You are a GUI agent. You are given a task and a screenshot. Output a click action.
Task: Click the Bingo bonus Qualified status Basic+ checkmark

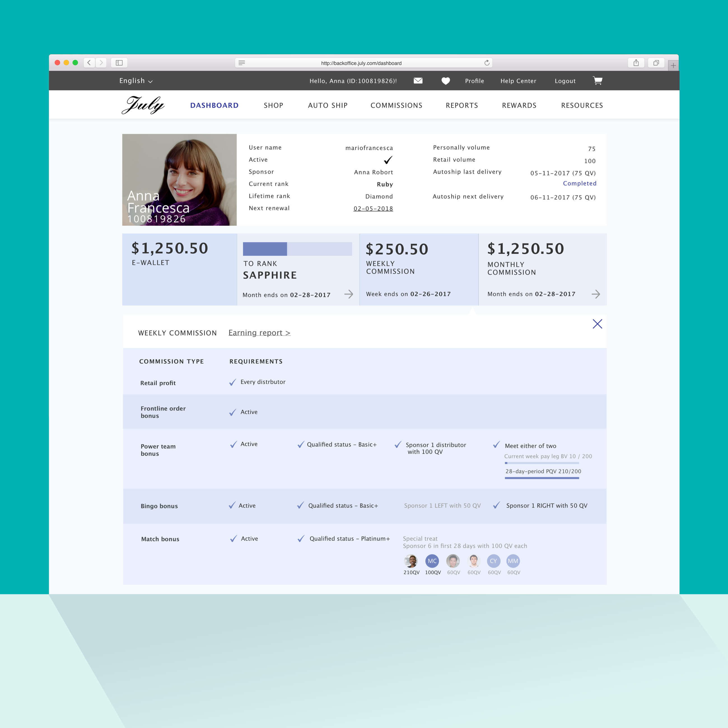pyautogui.click(x=300, y=505)
